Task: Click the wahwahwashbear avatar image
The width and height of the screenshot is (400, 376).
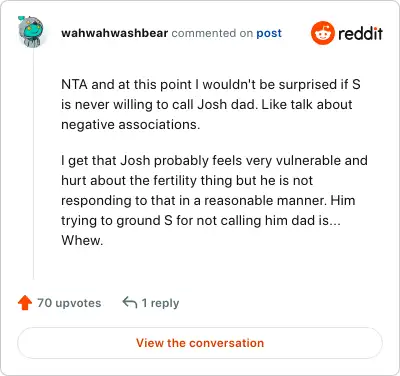Action: coord(30,32)
